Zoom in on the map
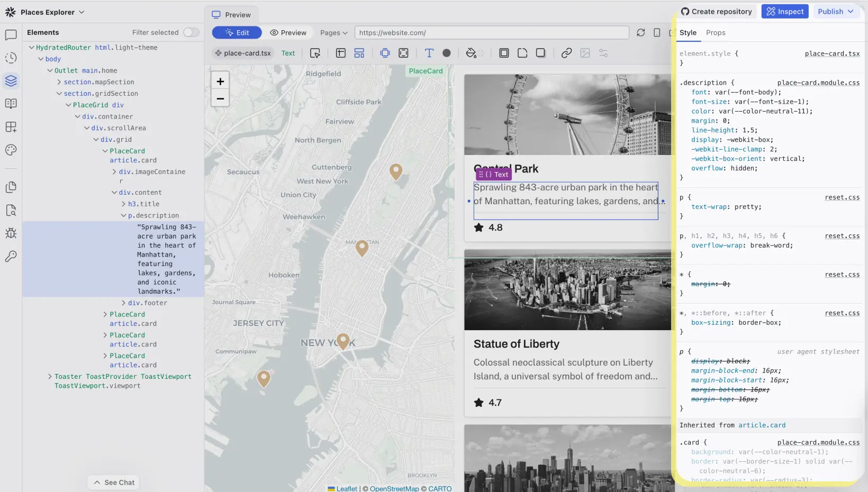 [220, 81]
